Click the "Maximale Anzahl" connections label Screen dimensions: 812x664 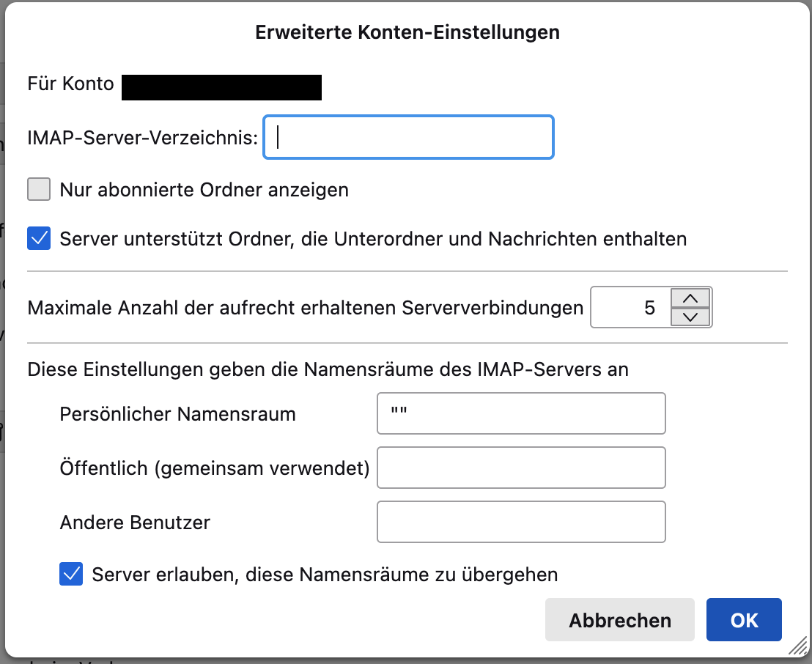(x=305, y=308)
